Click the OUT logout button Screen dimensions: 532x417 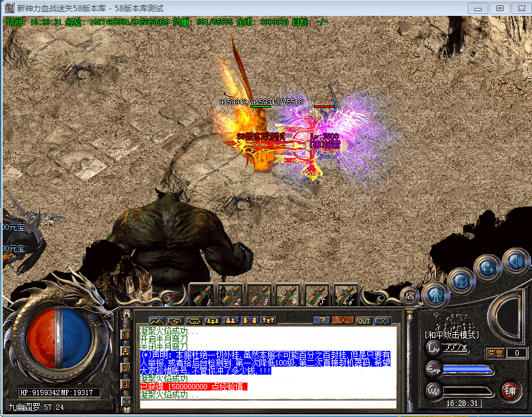(x=364, y=320)
